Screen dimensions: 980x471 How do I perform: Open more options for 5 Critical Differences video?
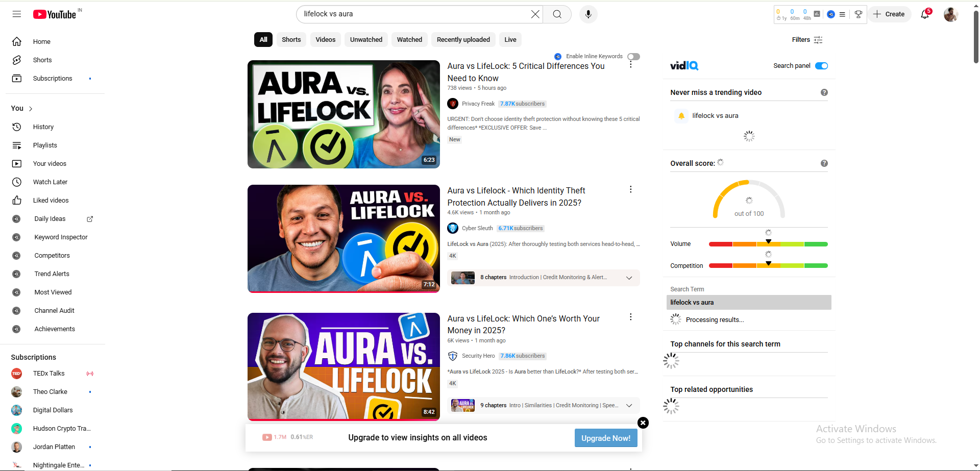pos(631,64)
